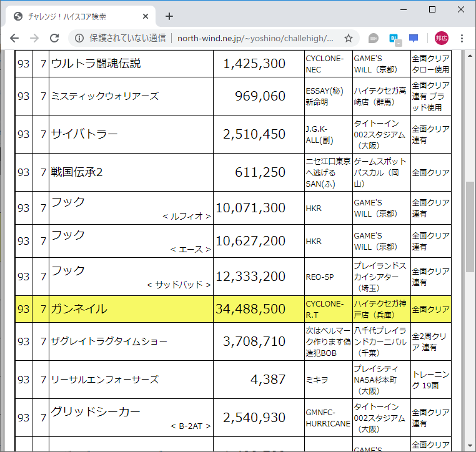Click the vertical scrollbar thumb

point(470,227)
